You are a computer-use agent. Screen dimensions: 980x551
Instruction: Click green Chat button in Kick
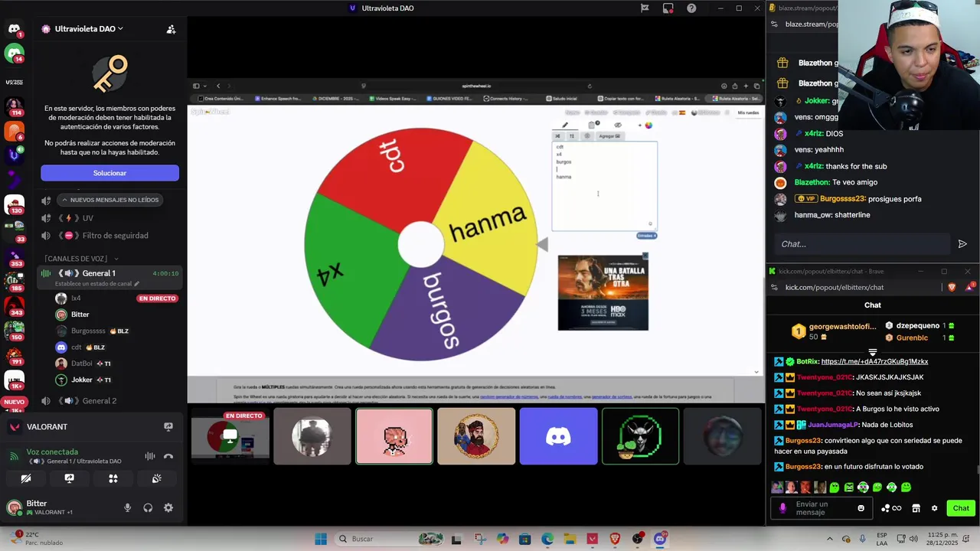(x=961, y=508)
